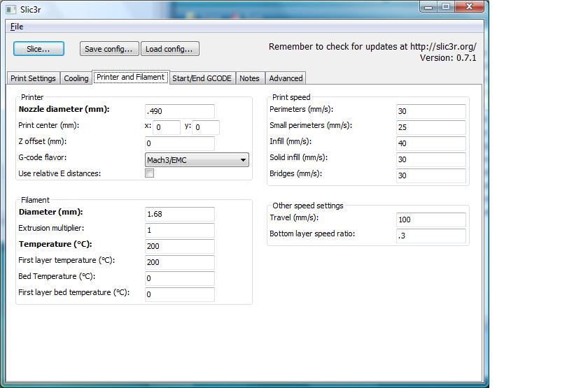Screen dimensions: 588x388
Task: Click the Z offset input field
Action: click(179, 144)
